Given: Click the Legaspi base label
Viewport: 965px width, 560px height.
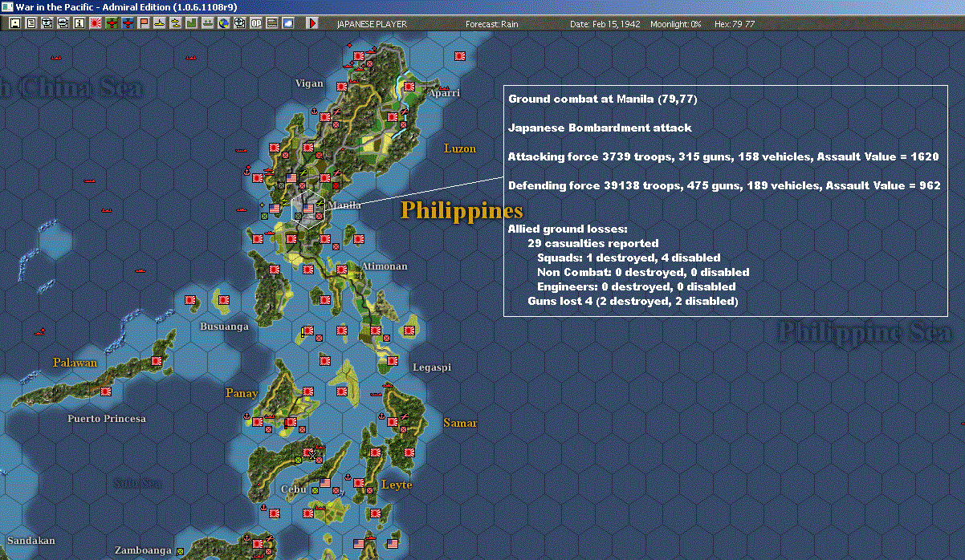Looking at the screenshot, I should (432, 367).
